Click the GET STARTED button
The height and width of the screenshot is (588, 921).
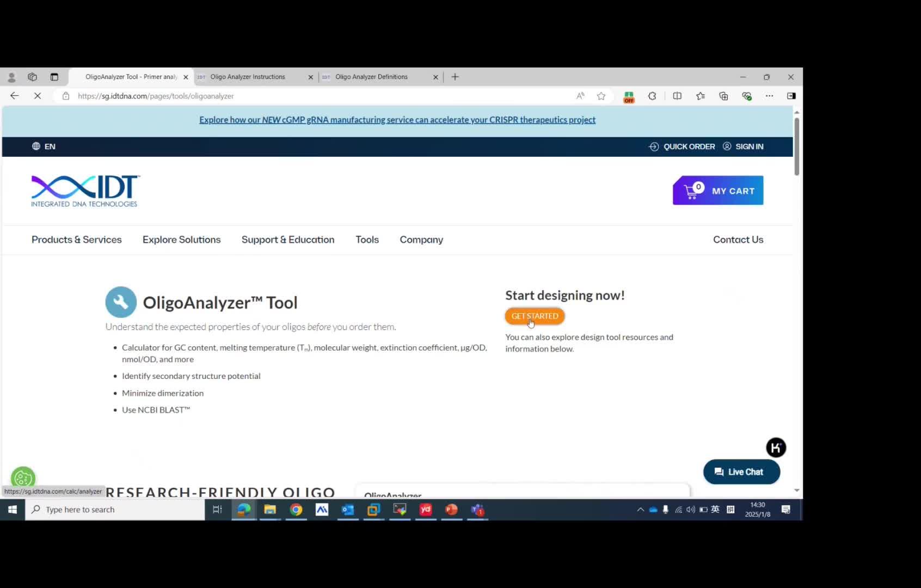[535, 316]
